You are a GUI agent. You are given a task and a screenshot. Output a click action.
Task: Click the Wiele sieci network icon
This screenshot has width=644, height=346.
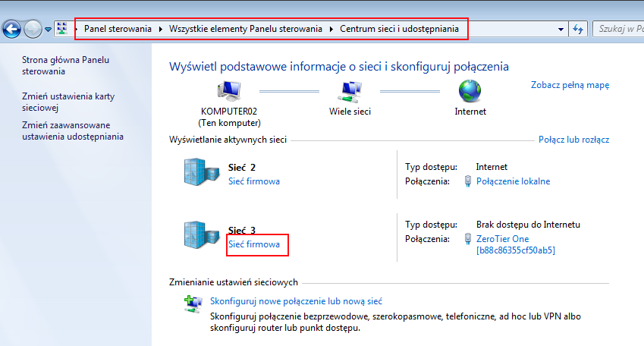click(350, 92)
